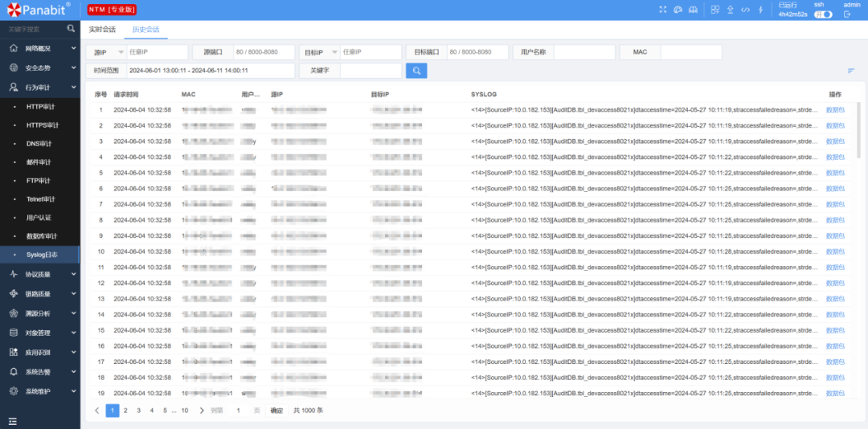868x429 pixels.
Task: Open HTTP审计 in the sidebar
Action: tap(40, 106)
